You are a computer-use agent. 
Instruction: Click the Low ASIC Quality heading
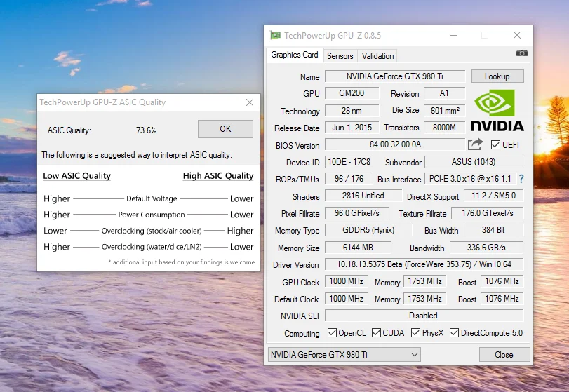coord(76,176)
